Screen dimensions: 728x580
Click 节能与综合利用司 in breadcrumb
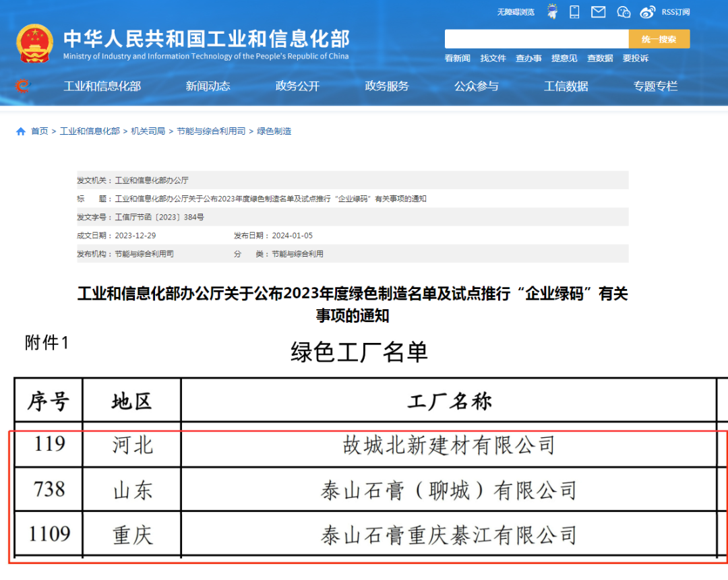click(x=211, y=131)
